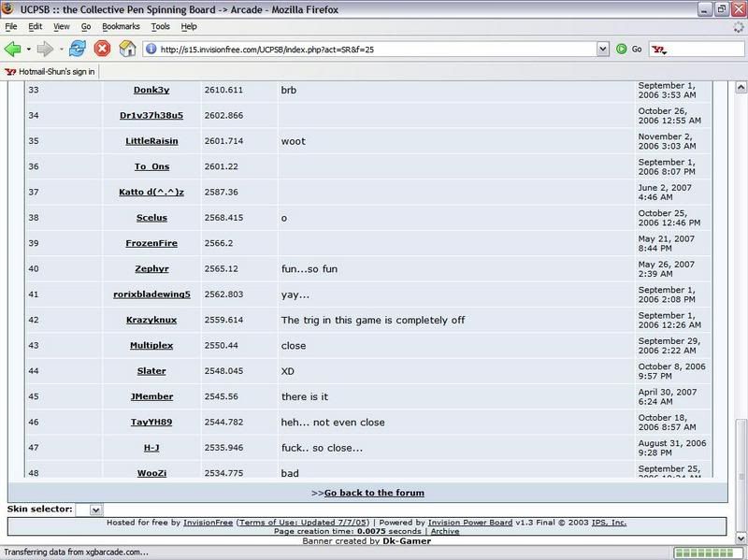Viewport: 748px width, 560px height.
Task: Open TayYH89 profile link
Action: coord(151,423)
